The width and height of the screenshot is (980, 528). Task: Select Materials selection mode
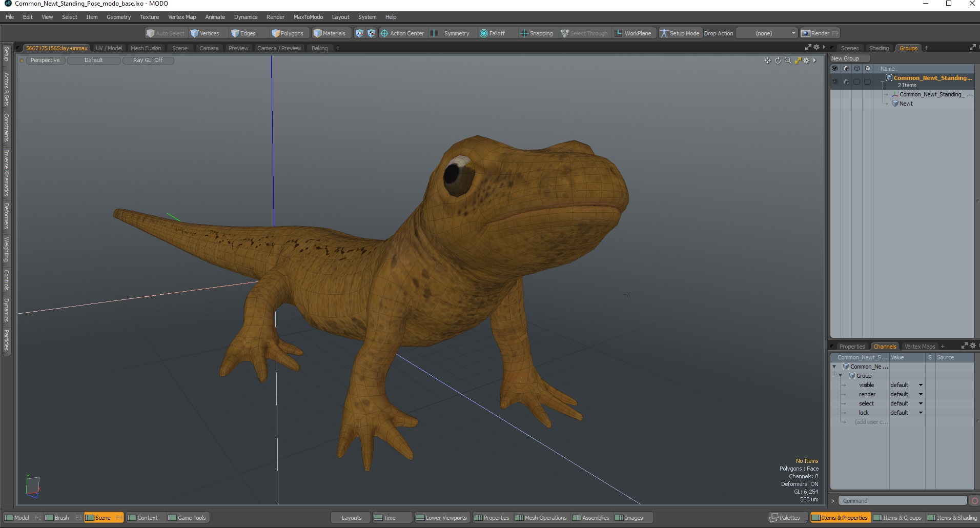[330, 33]
